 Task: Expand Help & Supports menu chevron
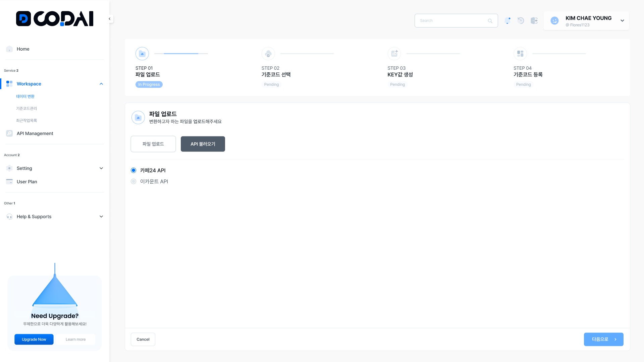coord(101,217)
